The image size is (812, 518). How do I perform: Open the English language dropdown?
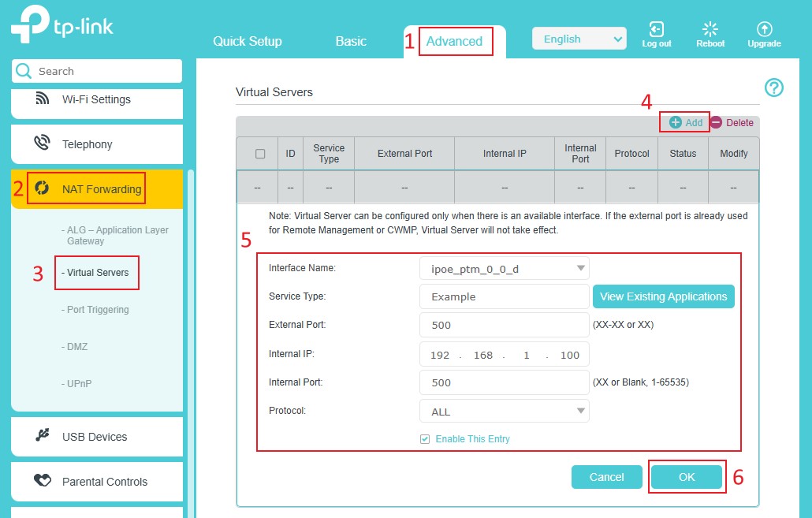(579, 38)
